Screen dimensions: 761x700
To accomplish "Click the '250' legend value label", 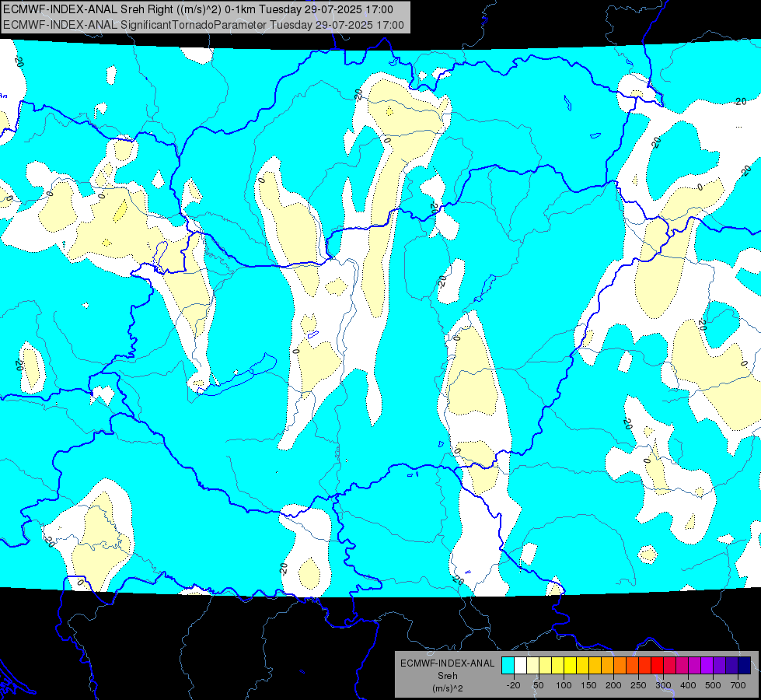I will click(x=639, y=685).
